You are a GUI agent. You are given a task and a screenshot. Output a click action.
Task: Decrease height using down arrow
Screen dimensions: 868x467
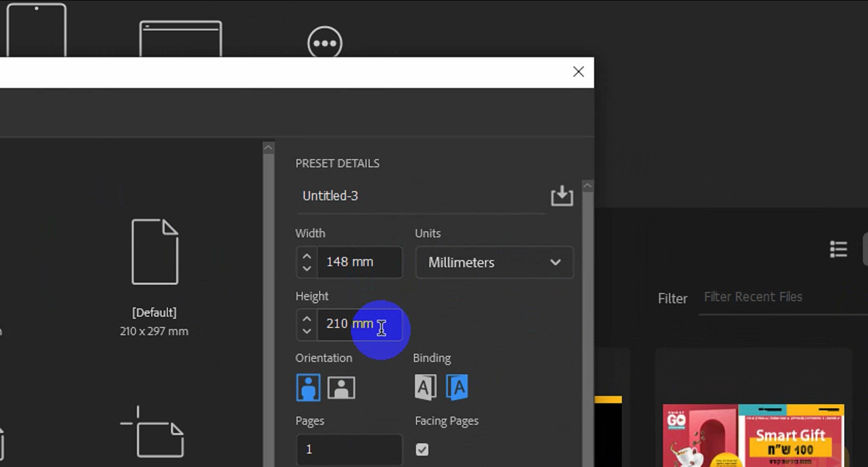pyautogui.click(x=307, y=331)
